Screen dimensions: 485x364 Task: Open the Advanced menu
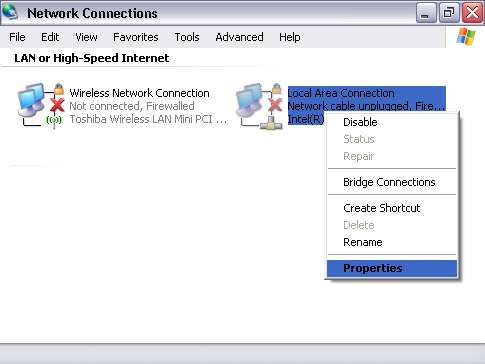tap(239, 37)
